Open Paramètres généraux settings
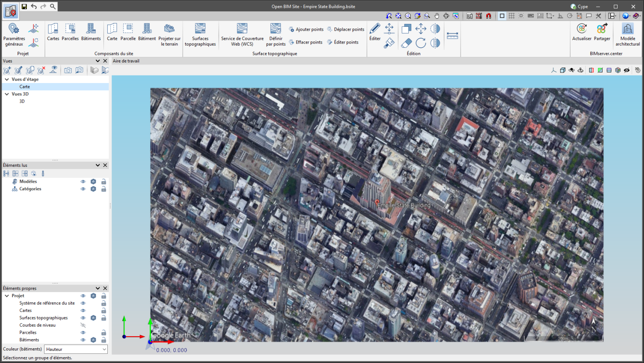 14,34
